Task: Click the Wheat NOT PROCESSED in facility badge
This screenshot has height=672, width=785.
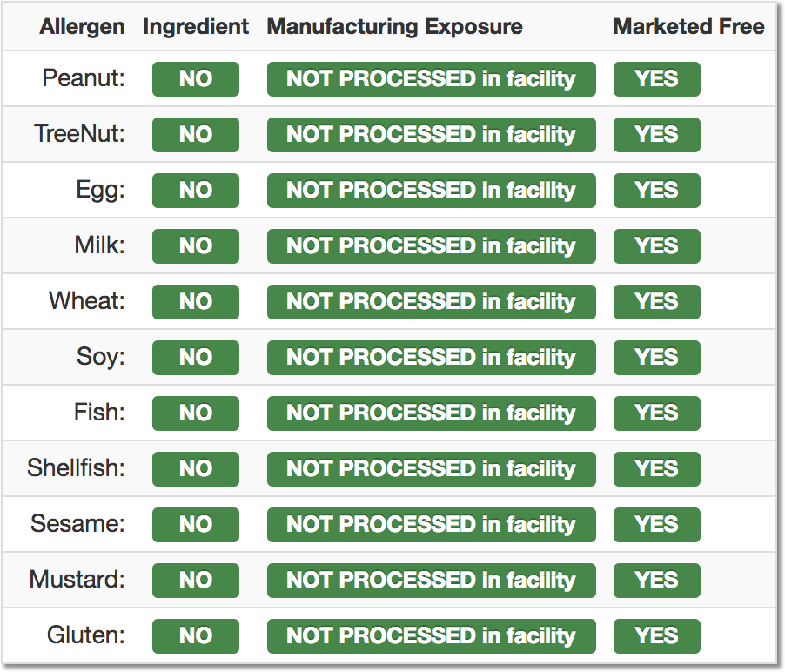Action: click(x=432, y=302)
